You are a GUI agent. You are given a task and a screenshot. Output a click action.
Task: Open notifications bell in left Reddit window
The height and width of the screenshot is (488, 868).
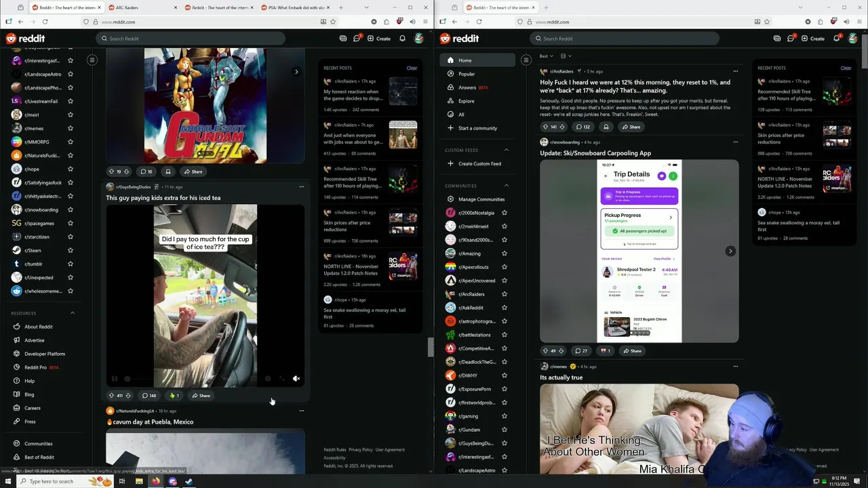coord(402,39)
